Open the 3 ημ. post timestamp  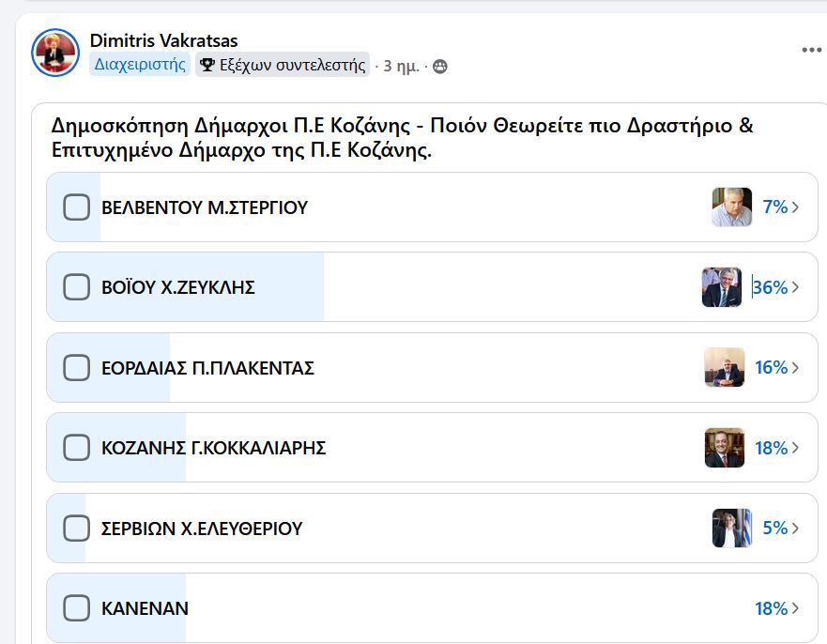click(401, 66)
